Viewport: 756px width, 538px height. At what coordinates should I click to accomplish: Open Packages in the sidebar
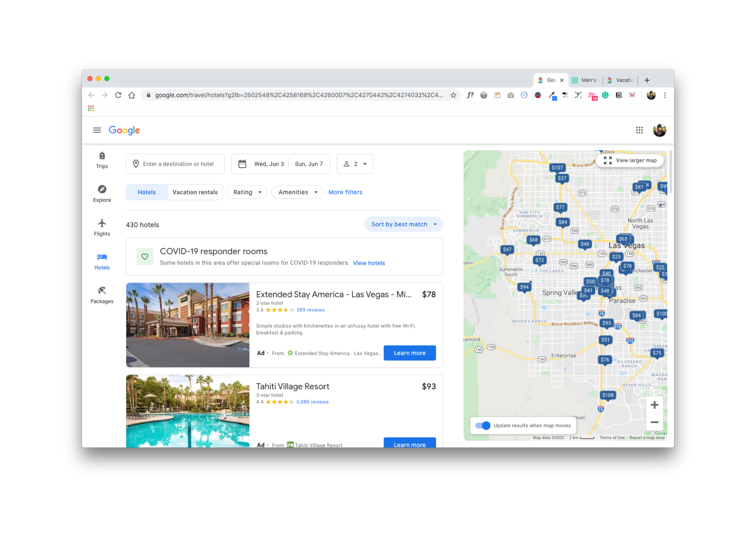coord(102,295)
